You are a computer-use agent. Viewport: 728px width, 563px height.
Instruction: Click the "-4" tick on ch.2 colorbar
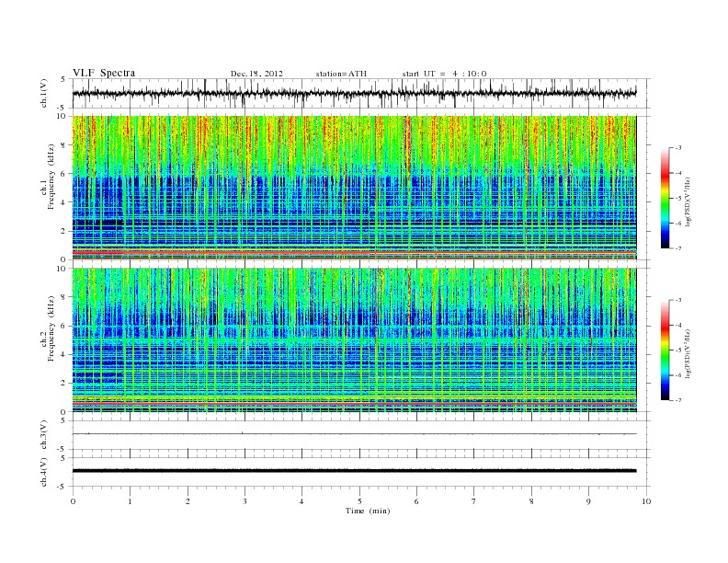point(678,325)
